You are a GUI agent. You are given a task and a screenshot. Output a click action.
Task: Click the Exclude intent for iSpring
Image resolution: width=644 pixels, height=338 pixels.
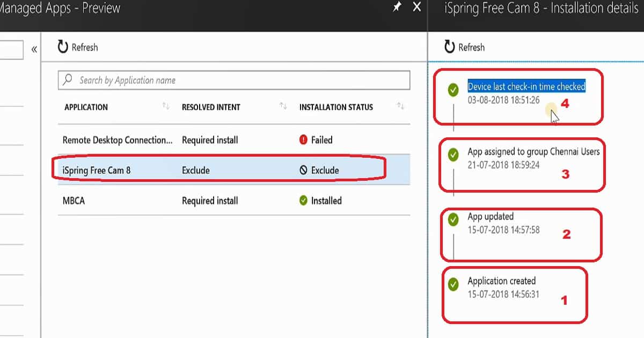(196, 171)
